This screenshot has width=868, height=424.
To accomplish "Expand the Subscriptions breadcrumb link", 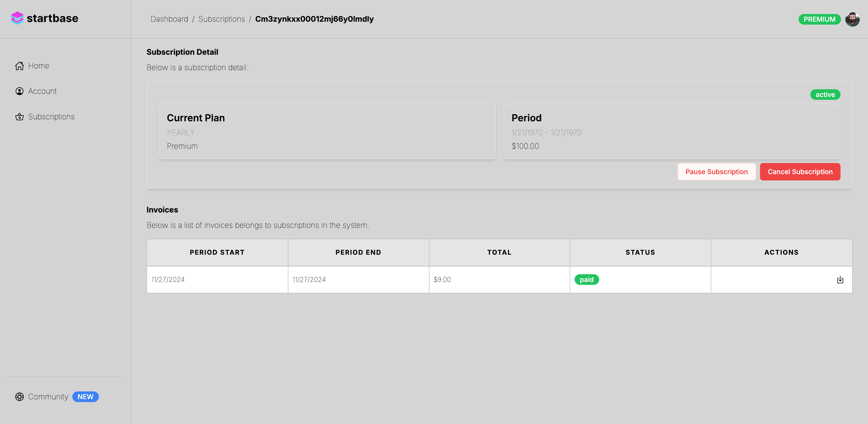I will tap(222, 19).
